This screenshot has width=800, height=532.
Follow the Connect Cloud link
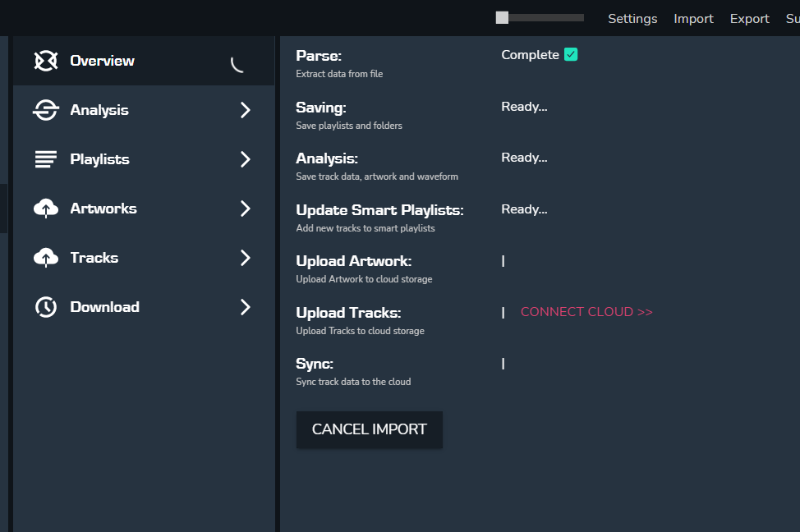tap(586, 312)
